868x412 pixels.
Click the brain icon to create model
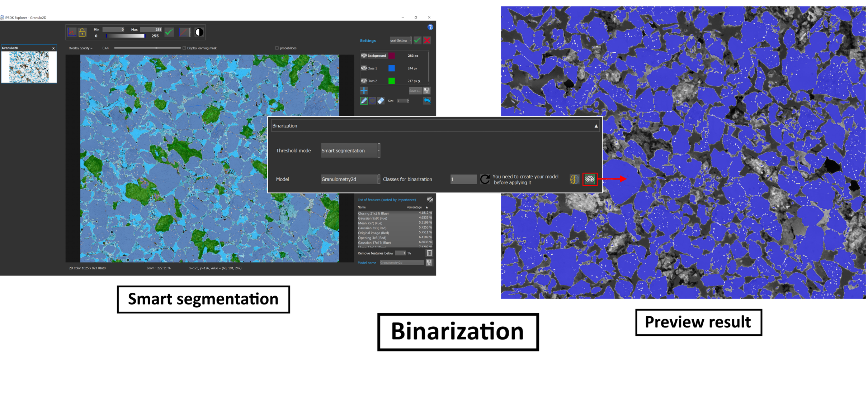tap(574, 179)
